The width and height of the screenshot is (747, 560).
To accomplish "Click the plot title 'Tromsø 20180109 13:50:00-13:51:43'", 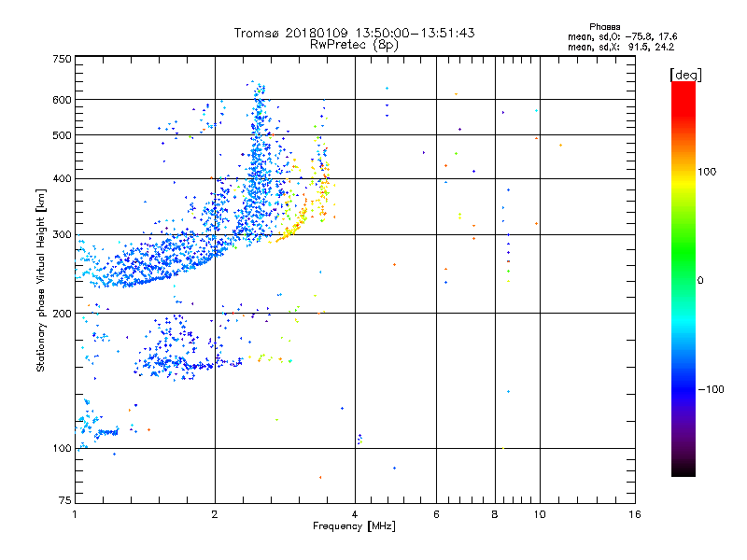I will click(x=355, y=33).
